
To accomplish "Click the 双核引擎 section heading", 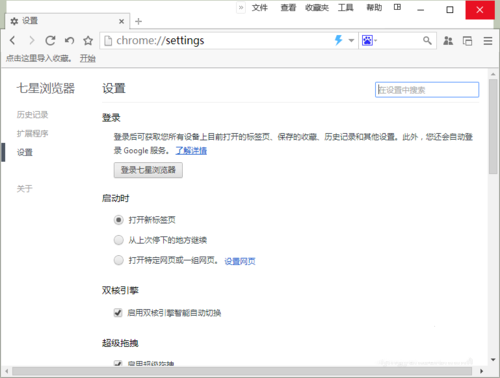I will pyautogui.click(x=120, y=290).
